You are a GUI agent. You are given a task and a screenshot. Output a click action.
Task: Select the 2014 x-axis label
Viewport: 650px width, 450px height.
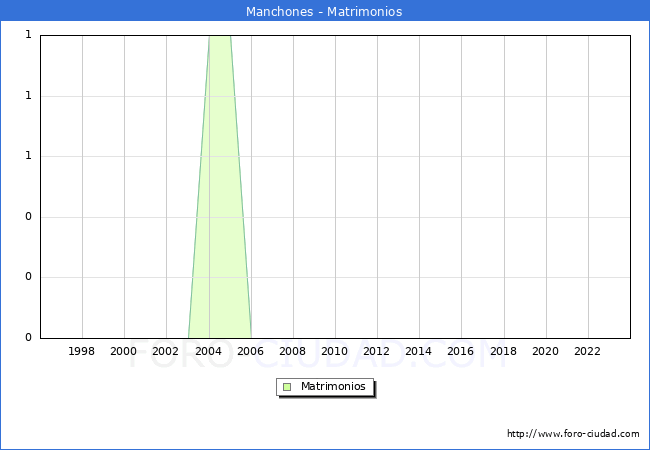(418, 351)
